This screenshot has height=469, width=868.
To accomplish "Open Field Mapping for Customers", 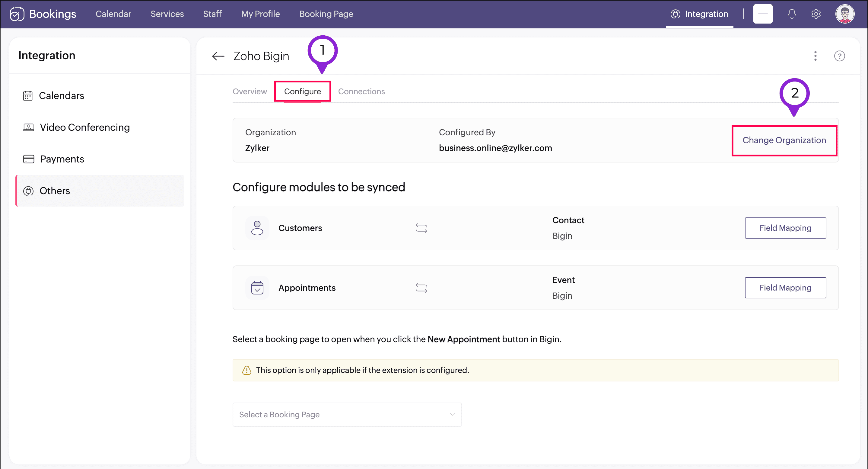I will pos(785,228).
